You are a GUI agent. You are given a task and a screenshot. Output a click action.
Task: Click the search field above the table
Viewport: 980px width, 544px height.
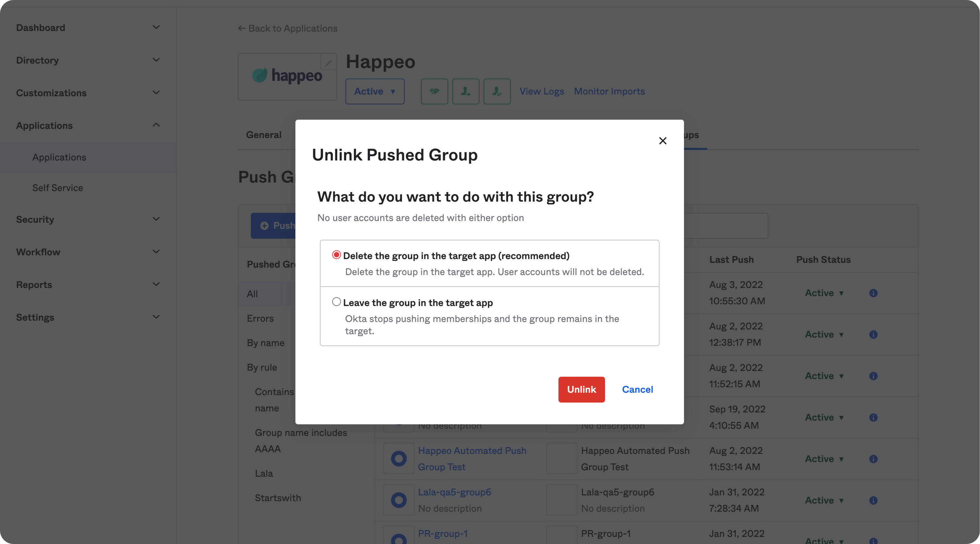(726, 226)
